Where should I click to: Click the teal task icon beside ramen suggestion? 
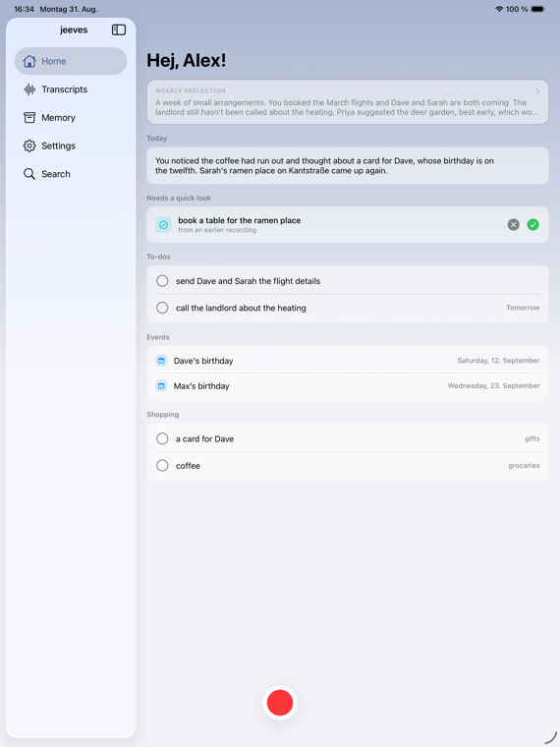point(163,224)
